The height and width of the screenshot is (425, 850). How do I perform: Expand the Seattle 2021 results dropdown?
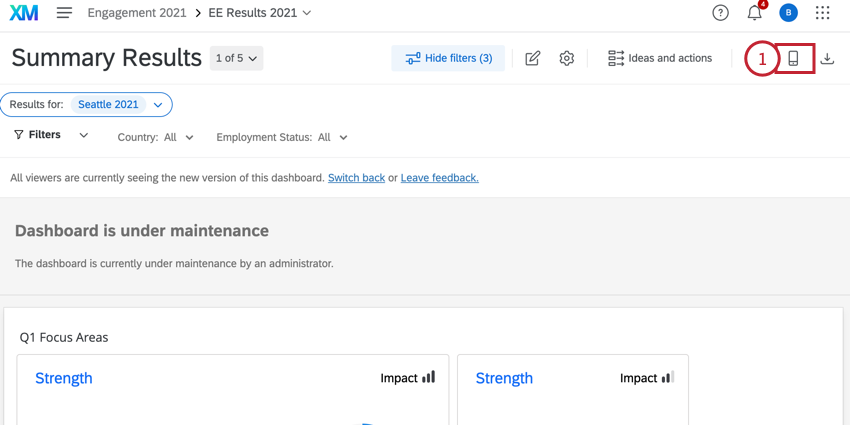(157, 105)
